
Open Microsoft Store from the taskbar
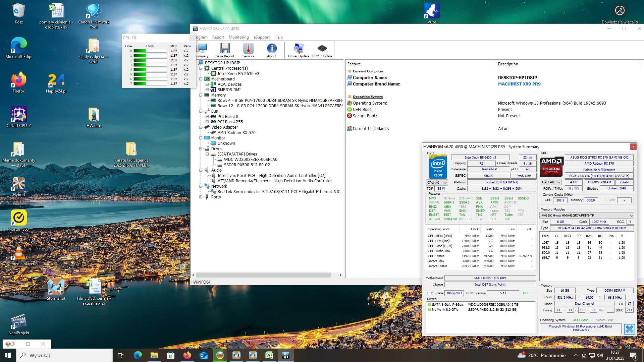pos(170,355)
